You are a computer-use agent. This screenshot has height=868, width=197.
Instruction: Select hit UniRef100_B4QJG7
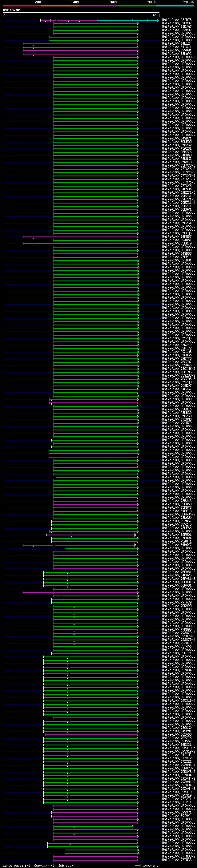pyautogui.click(x=177, y=389)
